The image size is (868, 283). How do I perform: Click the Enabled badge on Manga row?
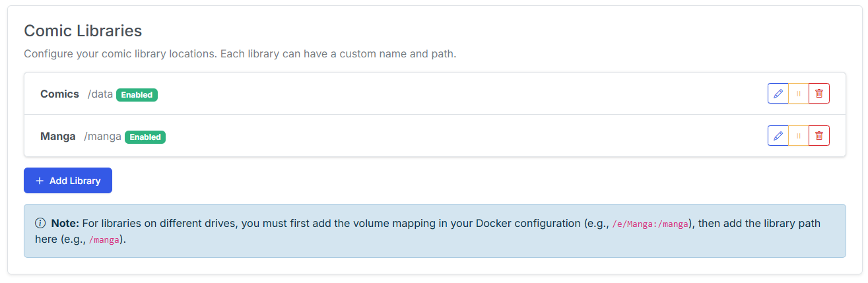coord(145,137)
